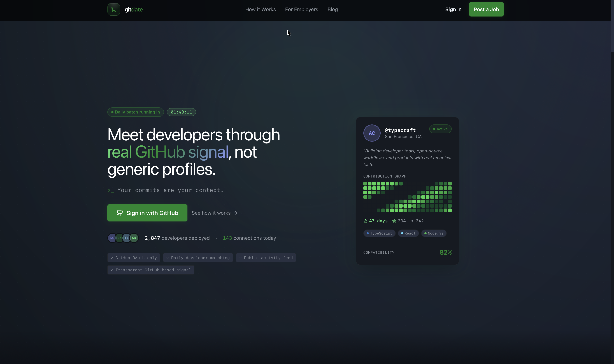The height and width of the screenshot is (364, 614).
Task: Click the AC profile avatar
Action: pyautogui.click(x=372, y=133)
